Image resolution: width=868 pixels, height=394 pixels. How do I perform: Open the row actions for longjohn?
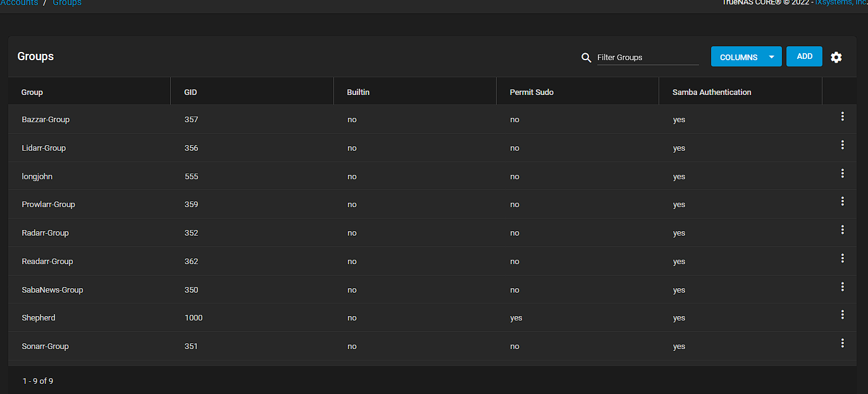pos(842,174)
